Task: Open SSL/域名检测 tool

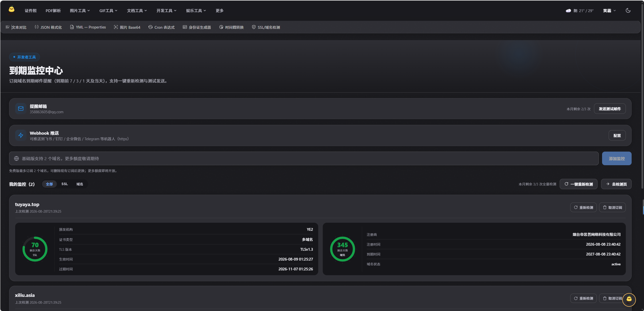Action: 266,27
